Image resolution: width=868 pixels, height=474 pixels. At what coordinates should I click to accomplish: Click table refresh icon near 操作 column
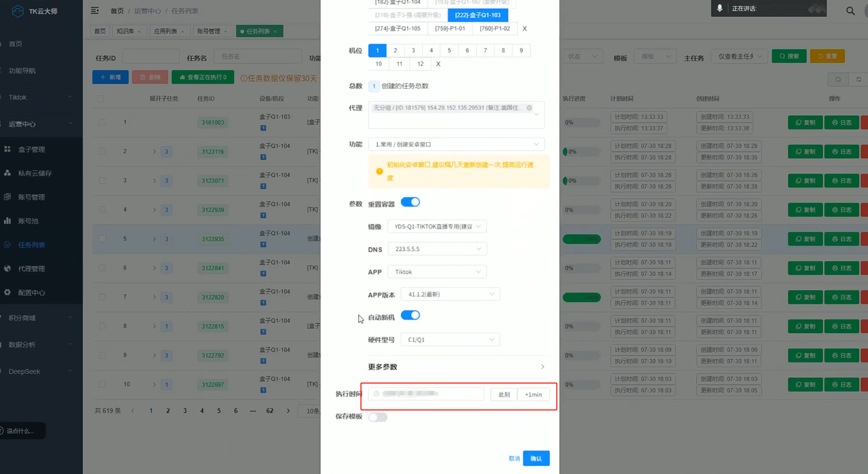tap(858, 79)
